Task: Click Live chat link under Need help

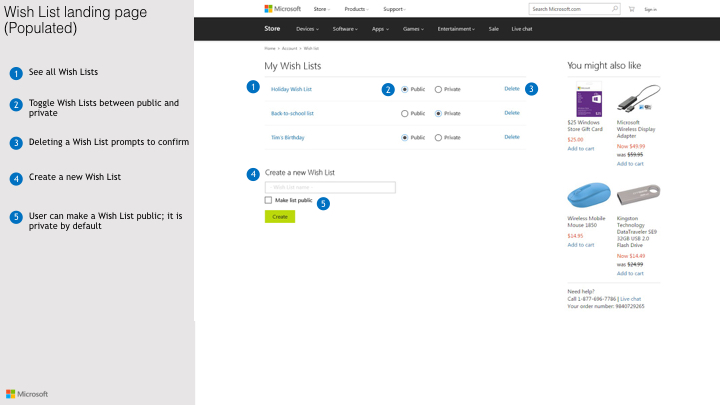Action: coord(630,299)
